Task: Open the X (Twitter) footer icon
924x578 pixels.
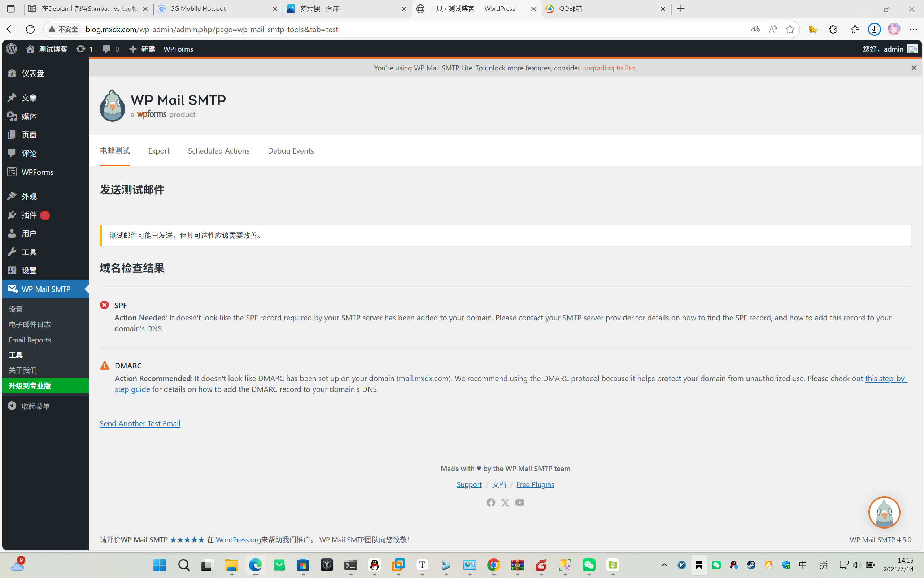Action: click(505, 502)
